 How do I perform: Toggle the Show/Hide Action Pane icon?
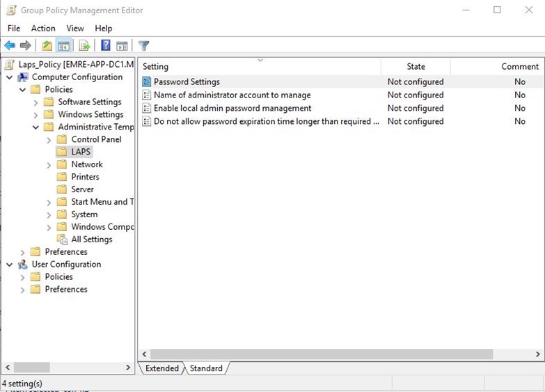pos(122,46)
